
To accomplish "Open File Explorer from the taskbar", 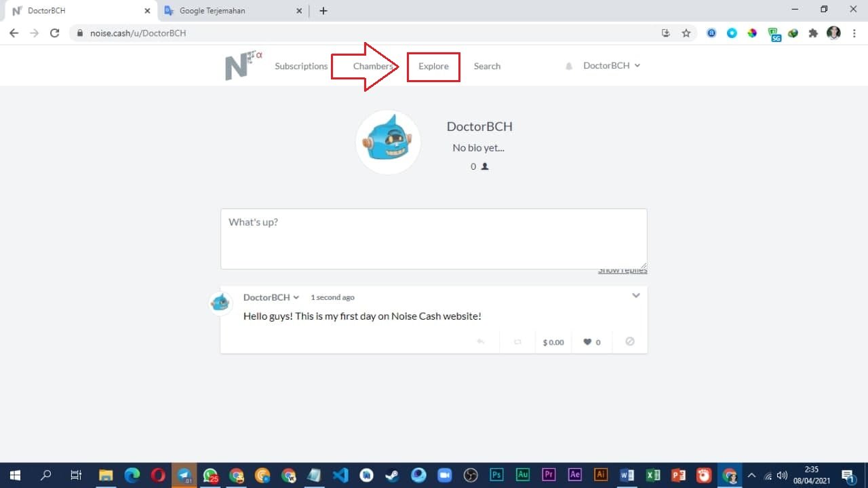I will (106, 475).
